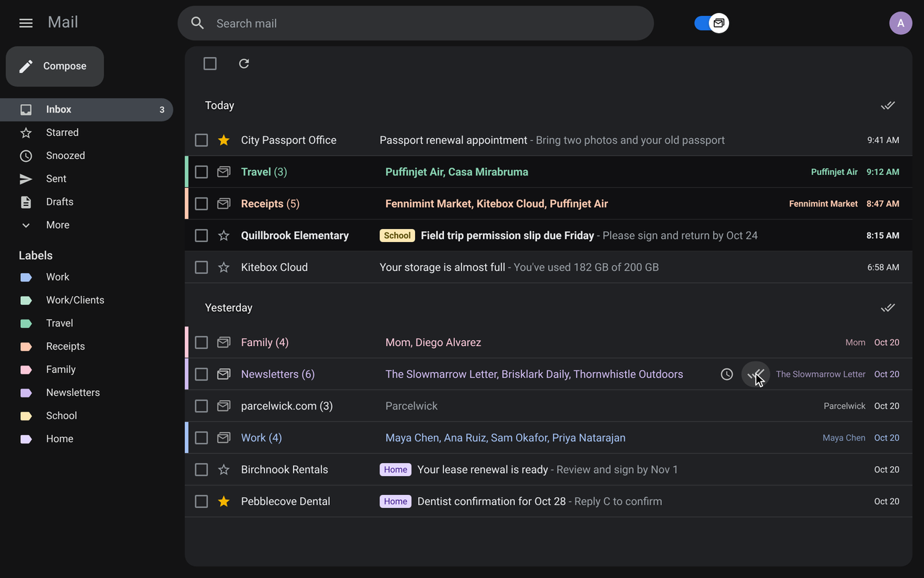Expand the Work (4) bundle

click(x=549, y=438)
